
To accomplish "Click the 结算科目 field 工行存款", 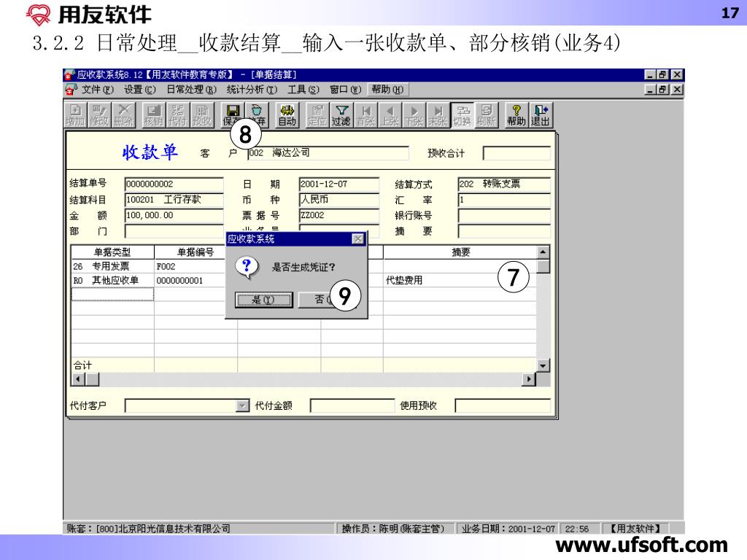I will (x=174, y=200).
